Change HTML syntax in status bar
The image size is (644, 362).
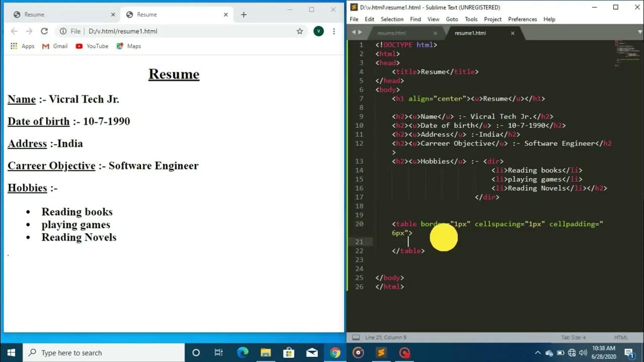621,337
